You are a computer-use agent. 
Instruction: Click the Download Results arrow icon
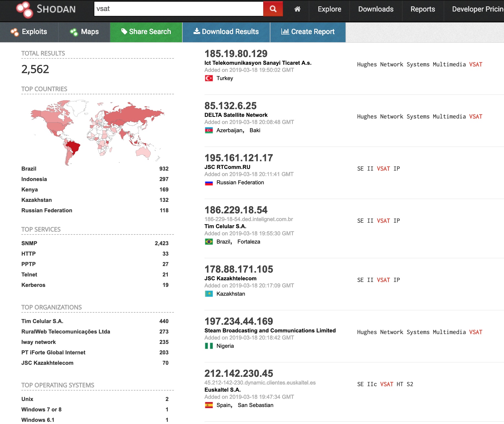pyautogui.click(x=197, y=31)
